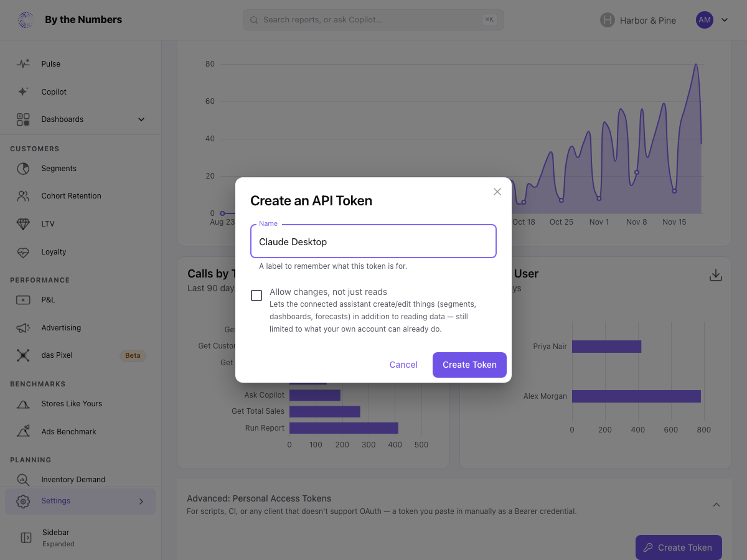Open the Pulse icon in sidebar
Image resolution: width=747 pixels, height=560 pixels.
(x=23, y=63)
